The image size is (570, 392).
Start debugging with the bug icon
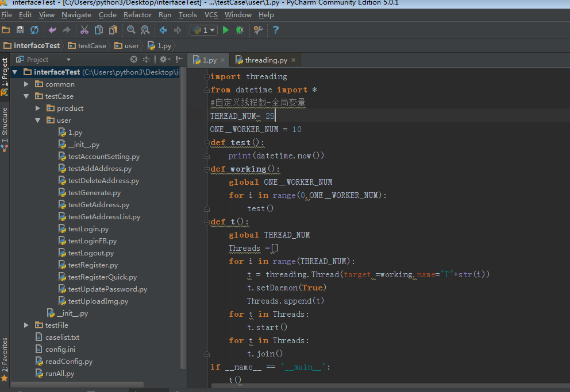tap(240, 30)
